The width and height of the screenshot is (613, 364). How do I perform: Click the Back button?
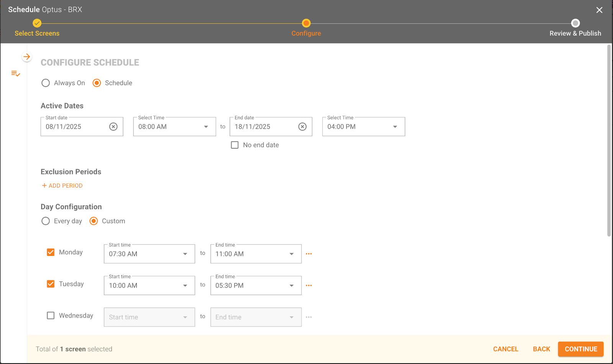click(x=541, y=349)
